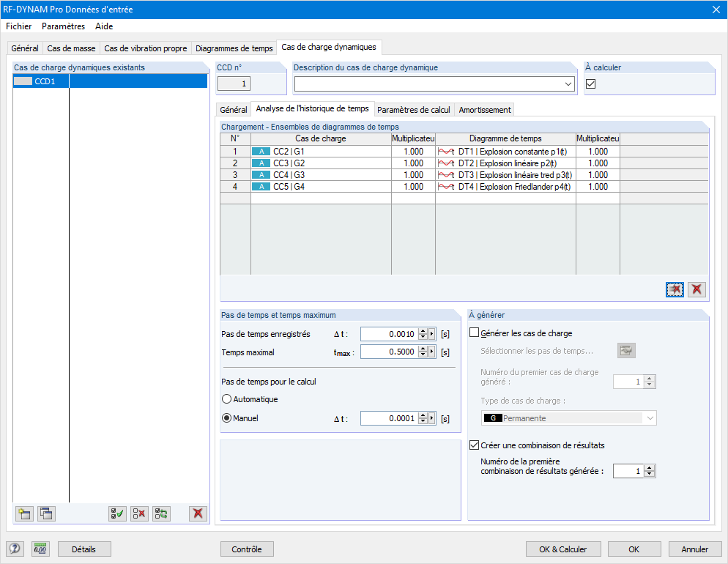Deselect all load cases via uncheck icon
Image resolution: width=728 pixels, height=564 pixels.
(138, 513)
